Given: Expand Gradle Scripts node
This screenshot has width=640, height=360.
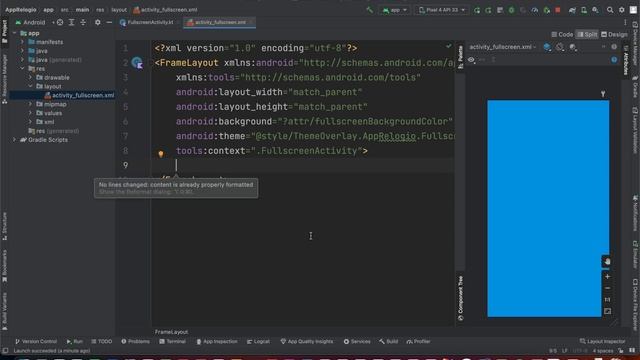Looking at the screenshot, I should tap(15, 140).
